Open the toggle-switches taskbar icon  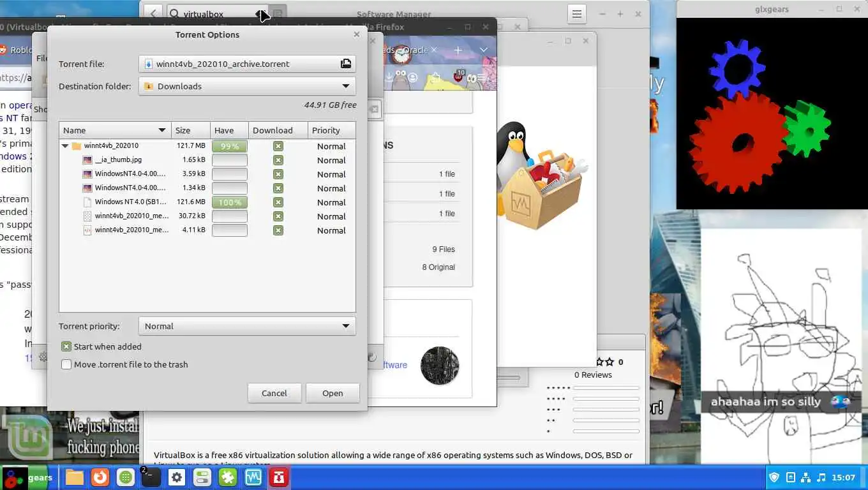[x=202, y=477]
